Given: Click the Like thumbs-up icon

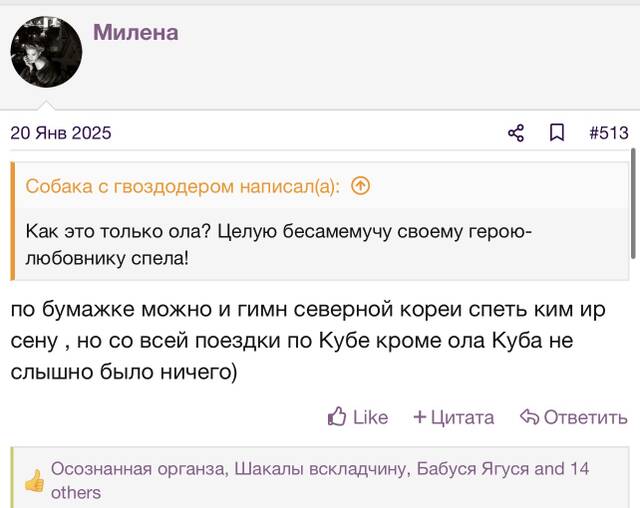Looking at the screenshot, I should (337, 417).
